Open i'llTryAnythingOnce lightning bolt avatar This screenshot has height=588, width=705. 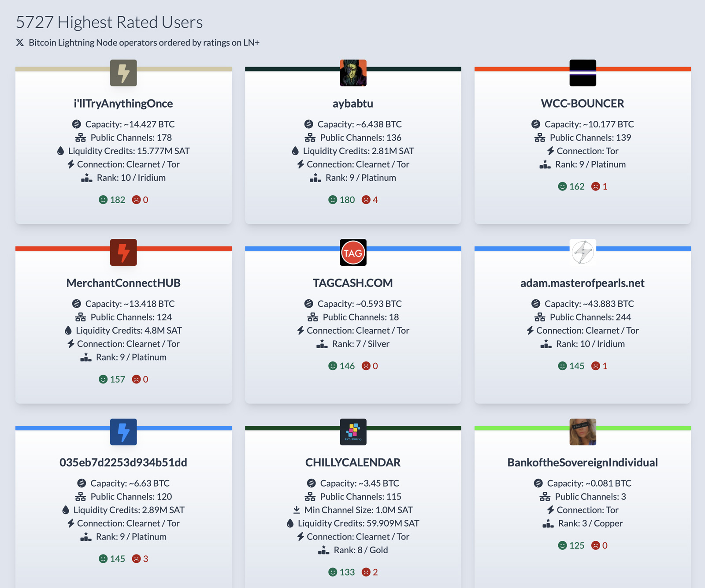tap(123, 73)
